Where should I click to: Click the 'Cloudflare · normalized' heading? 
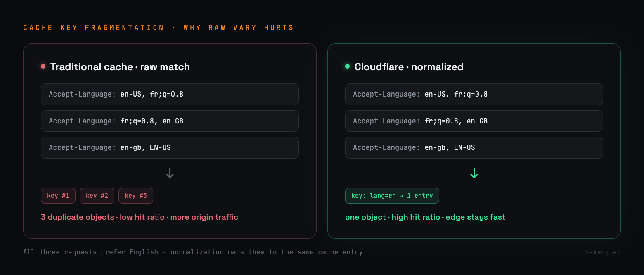point(409,67)
